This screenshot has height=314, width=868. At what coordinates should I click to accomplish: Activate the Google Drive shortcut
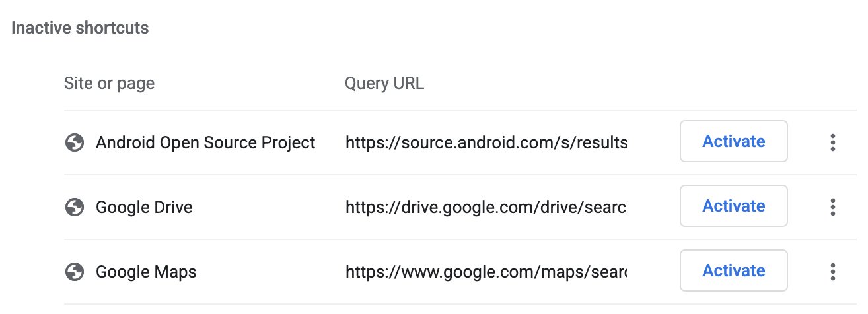click(733, 206)
